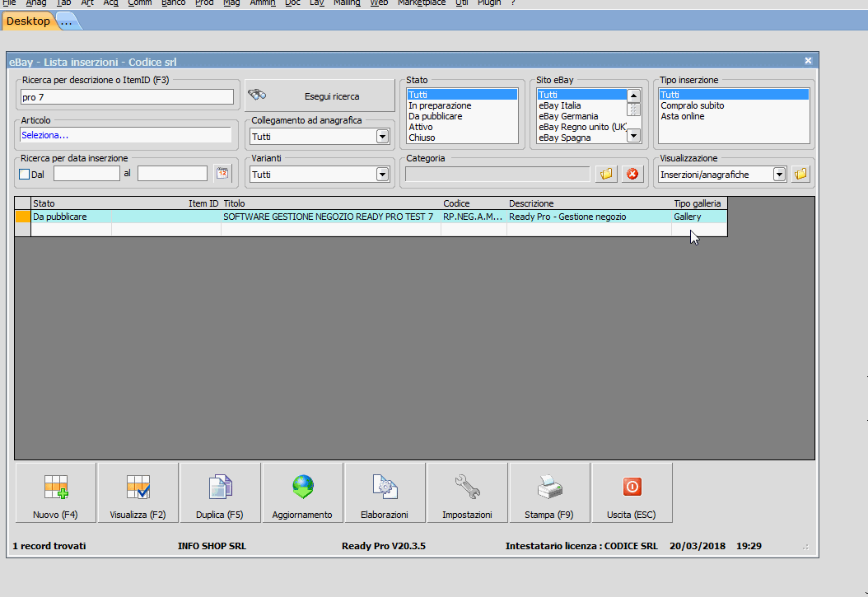Click the RP.NEG.A.M... code cell

click(x=473, y=217)
